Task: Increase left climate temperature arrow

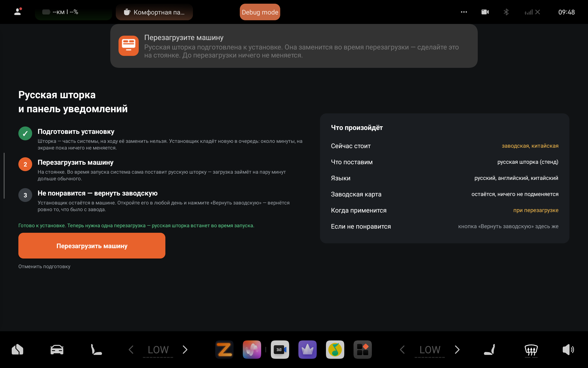Action: [185, 350]
